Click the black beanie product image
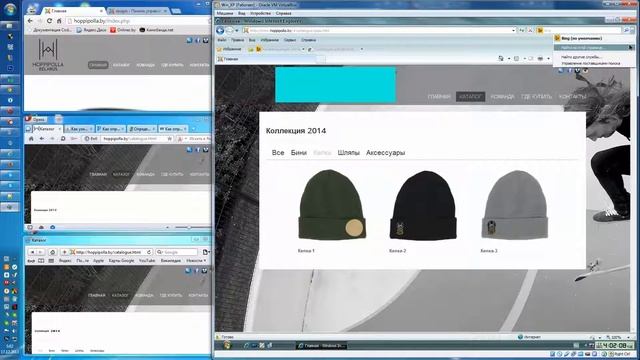 (423, 205)
